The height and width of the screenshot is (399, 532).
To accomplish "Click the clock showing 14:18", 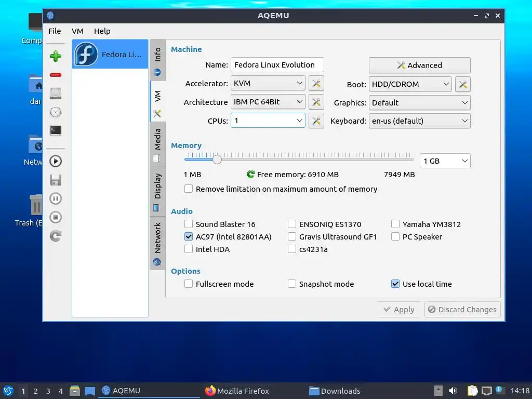I will [x=520, y=391].
